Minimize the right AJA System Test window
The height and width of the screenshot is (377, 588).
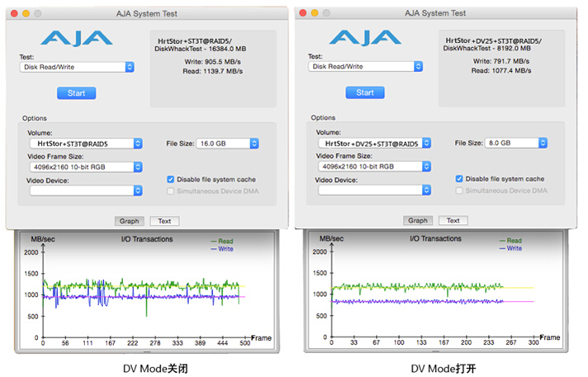point(315,14)
